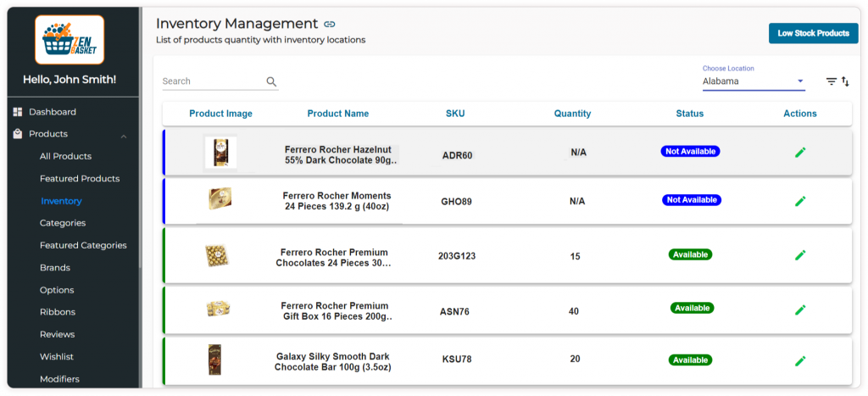The height and width of the screenshot is (396, 868).
Task: Open the Choose Location dropdown arrow
Action: pyautogui.click(x=800, y=81)
